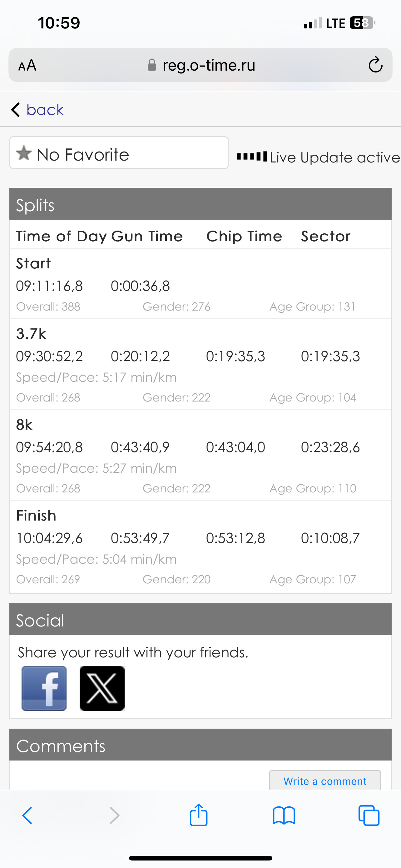Image resolution: width=401 pixels, height=868 pixels.
Task: Tap the Safari forward arrow
Action: pos(115,816)
